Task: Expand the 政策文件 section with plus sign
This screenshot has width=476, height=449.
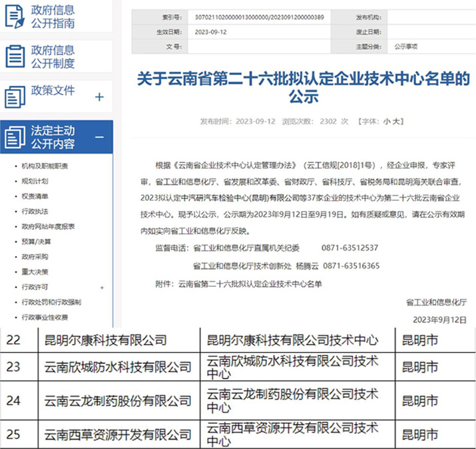Action: click(99, 97)
